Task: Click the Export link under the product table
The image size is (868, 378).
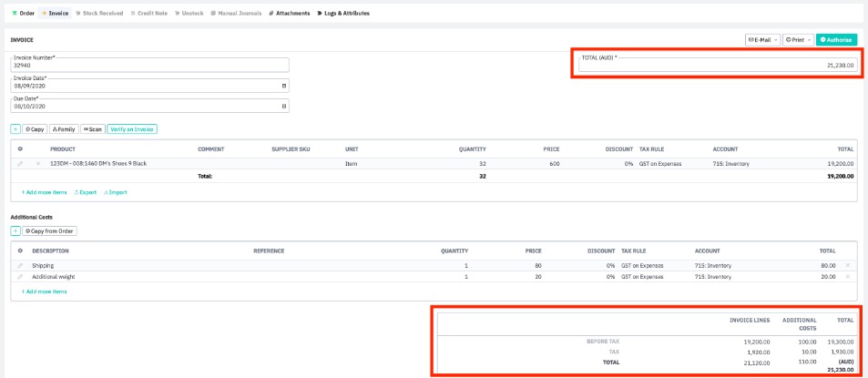Action: (x=86, y=192)
